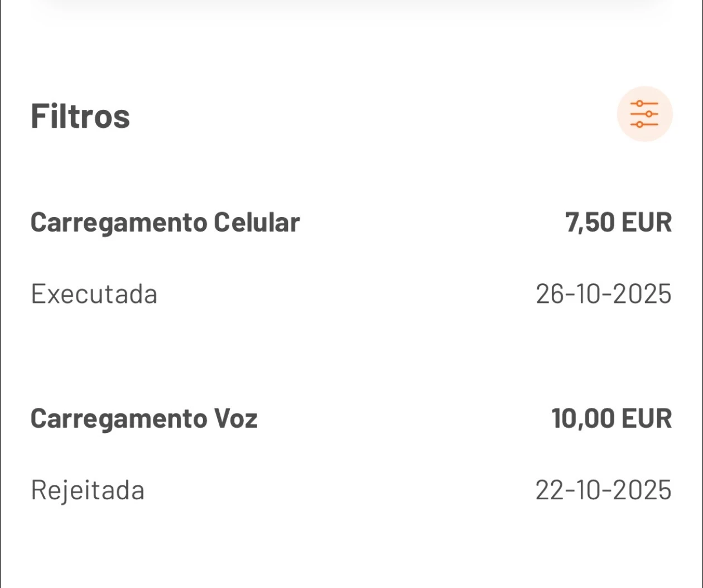703x588 pixels.
Task: Open the Carregamento Voz transaction
Action: tap(144, 418)
